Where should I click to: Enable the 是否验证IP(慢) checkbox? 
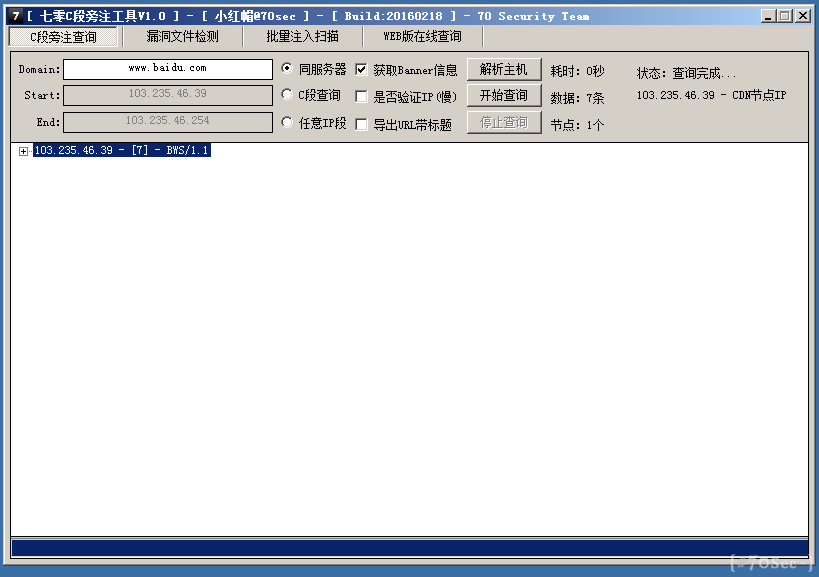[x=362, y=97]
